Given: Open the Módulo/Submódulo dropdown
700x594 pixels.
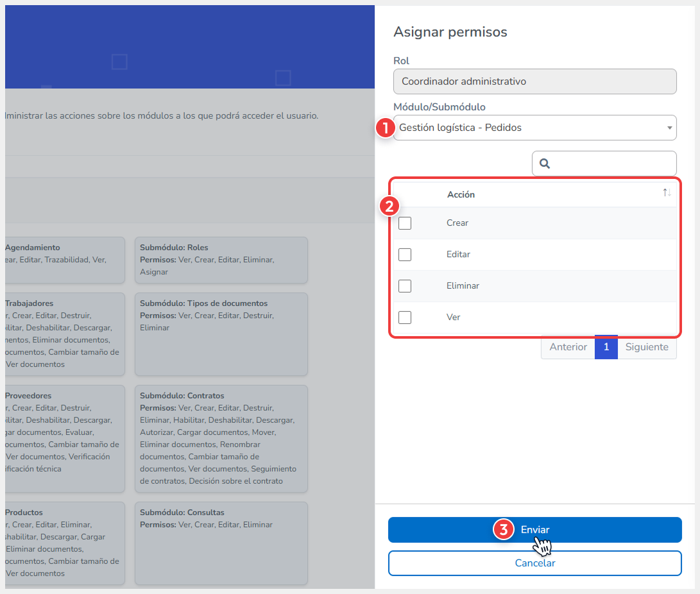Looking at the screenshot, I should tap(534, 128).
